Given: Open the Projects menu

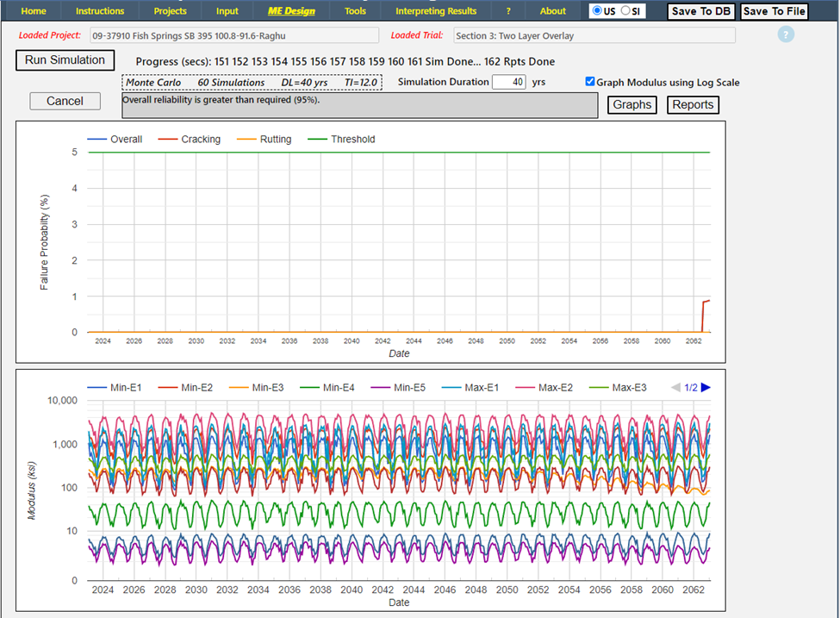Looking at the screenshot, I should point(170,11).
